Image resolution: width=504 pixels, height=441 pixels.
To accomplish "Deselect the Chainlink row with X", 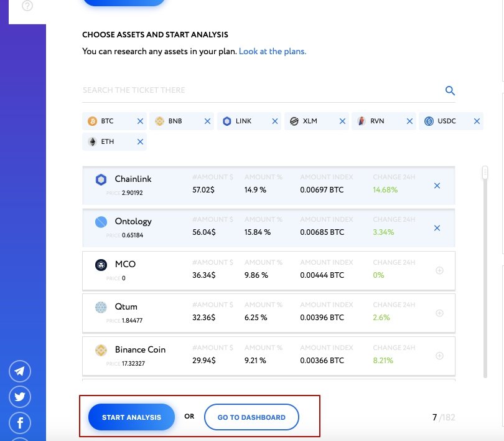I will tap(437, 186).
